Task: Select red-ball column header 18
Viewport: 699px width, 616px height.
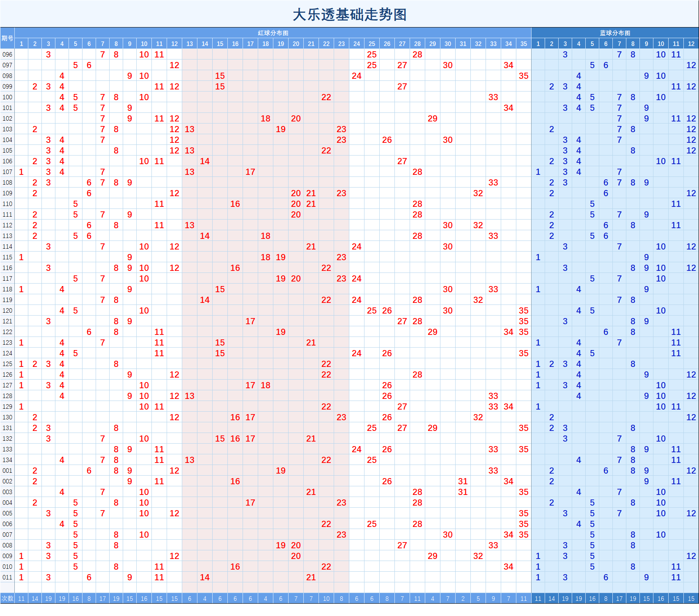Action: tap(266, 44)
